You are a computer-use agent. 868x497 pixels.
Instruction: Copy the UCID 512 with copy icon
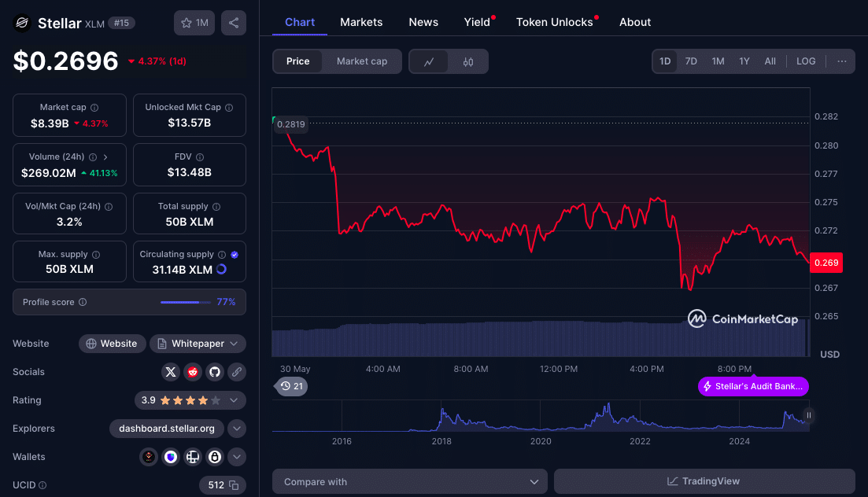(x=235, y=485)
